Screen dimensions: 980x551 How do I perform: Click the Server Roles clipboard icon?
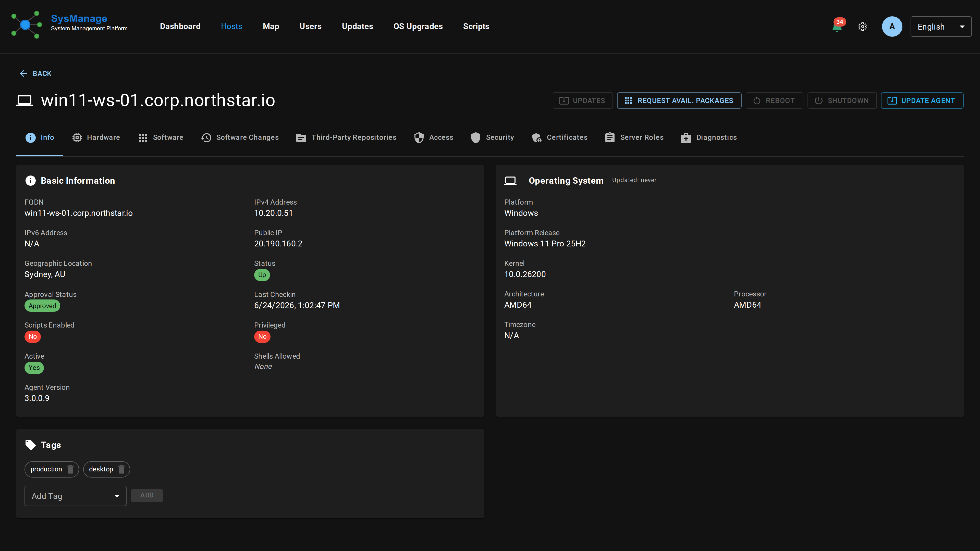pos(610,137)
